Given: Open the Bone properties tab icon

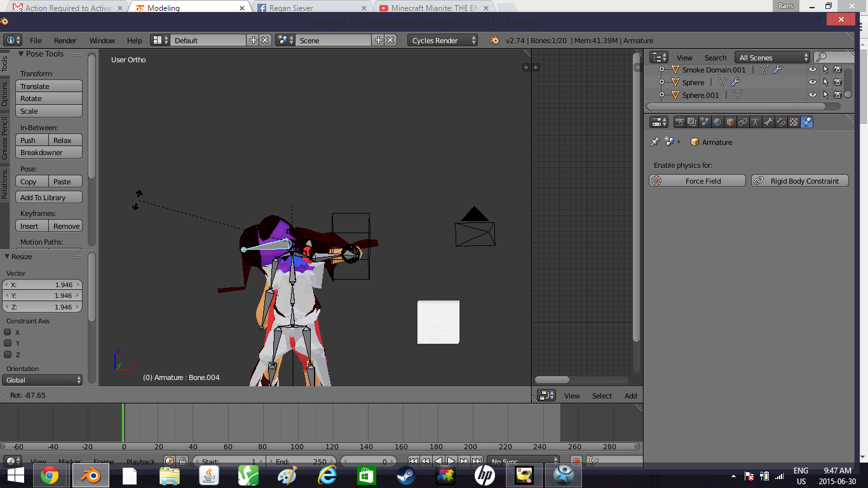Looking at the screenshot, I should tap(768, 122).
